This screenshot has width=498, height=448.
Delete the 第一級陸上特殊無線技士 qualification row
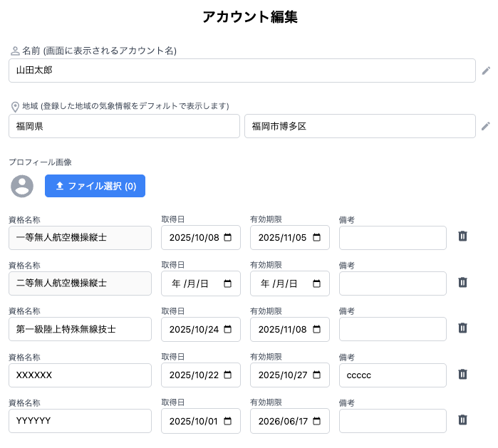pos(462,328)
